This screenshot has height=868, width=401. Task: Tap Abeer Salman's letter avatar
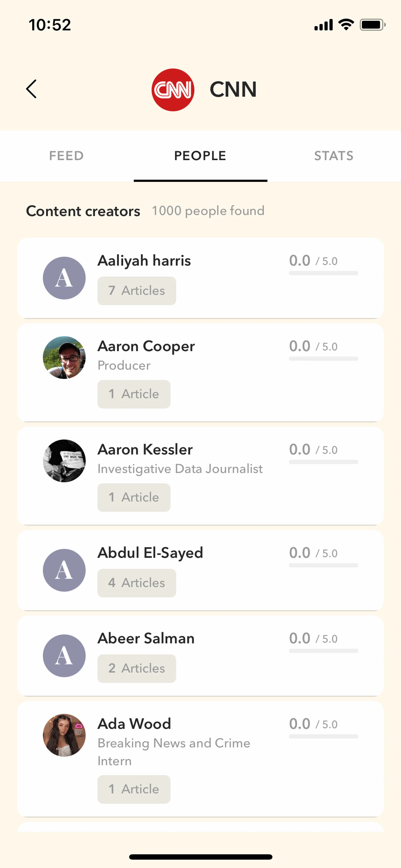(x=64, y=656)
